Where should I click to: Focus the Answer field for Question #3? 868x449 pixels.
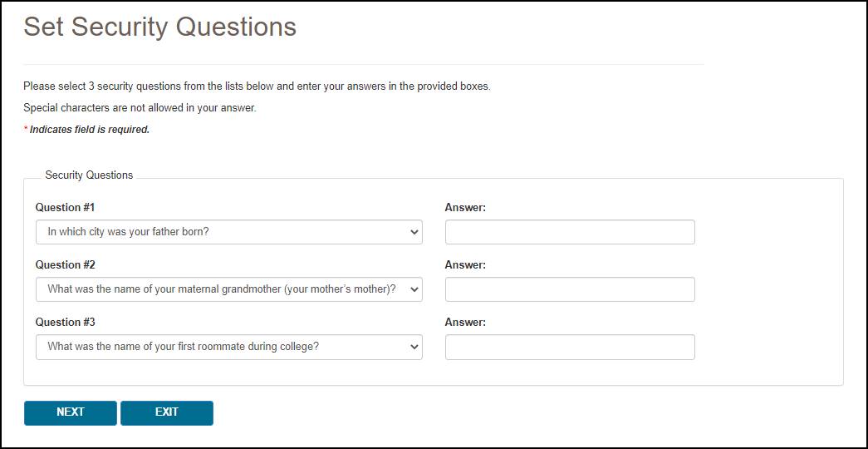click(x=570, y=347)
